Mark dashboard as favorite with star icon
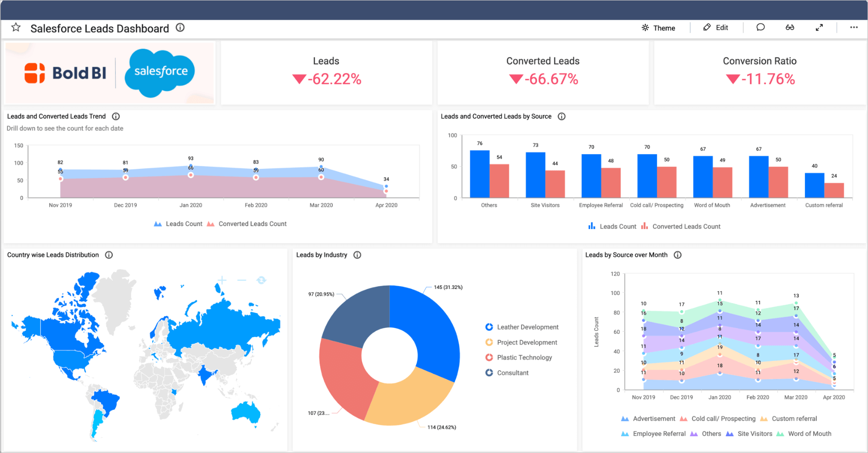868x453 pixels. (x=16, y=28)
